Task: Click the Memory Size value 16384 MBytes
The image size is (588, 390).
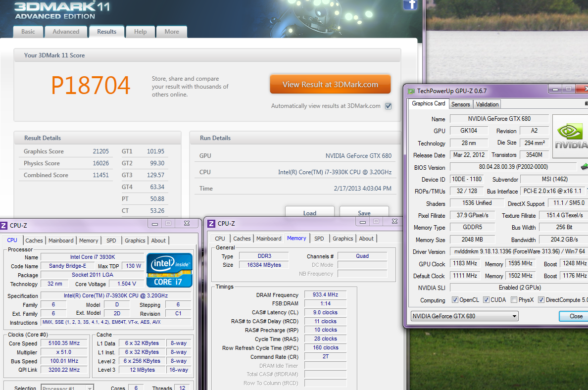Action: [264, 265]
